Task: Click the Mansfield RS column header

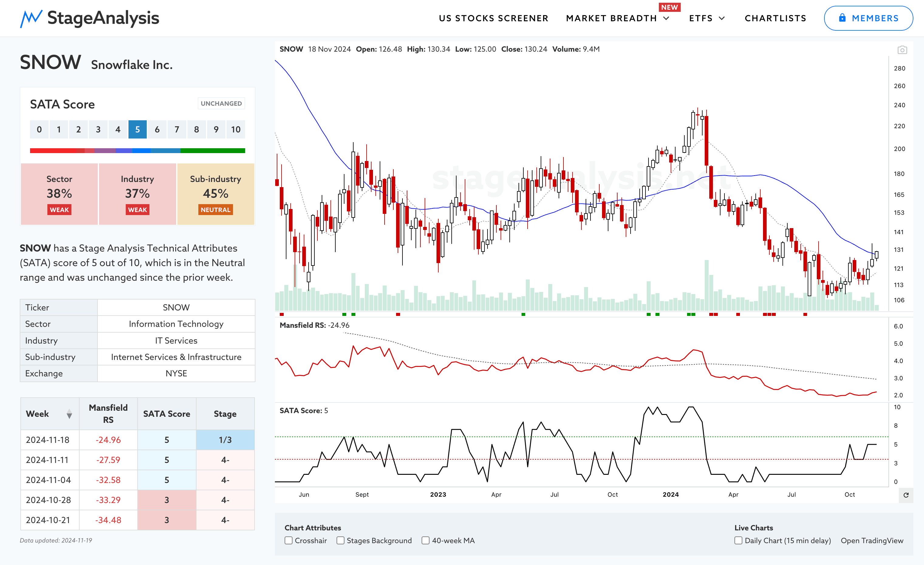Action: point(108,414)
